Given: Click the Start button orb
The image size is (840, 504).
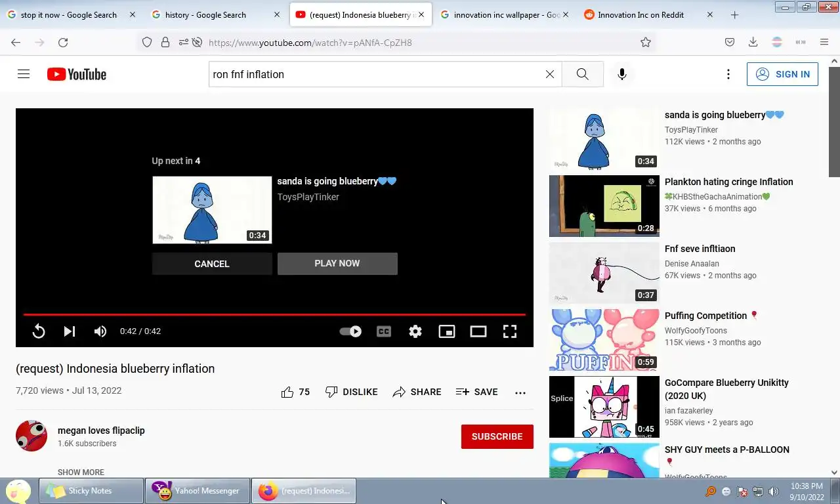Looking at the screenshot, I should click(18, 491).
